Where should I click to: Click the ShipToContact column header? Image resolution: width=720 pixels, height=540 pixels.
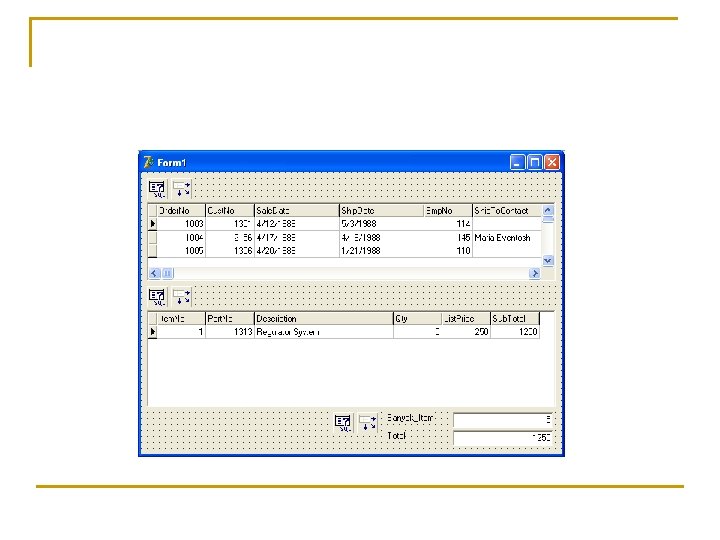pyautogui.click(x=507, y=211)
